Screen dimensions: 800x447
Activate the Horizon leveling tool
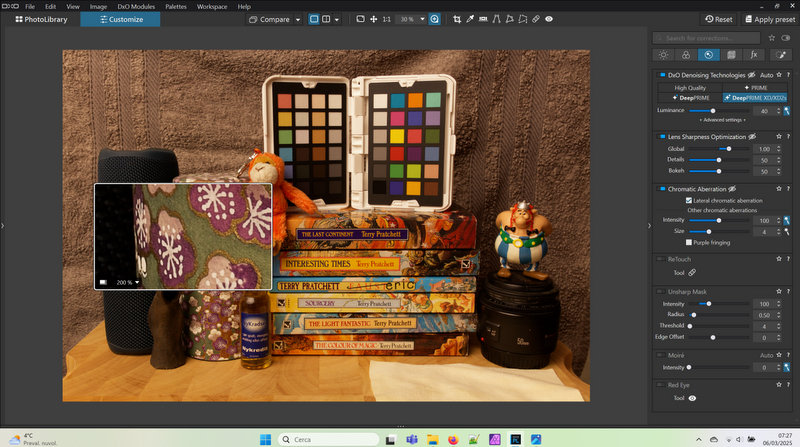point(483,19)
